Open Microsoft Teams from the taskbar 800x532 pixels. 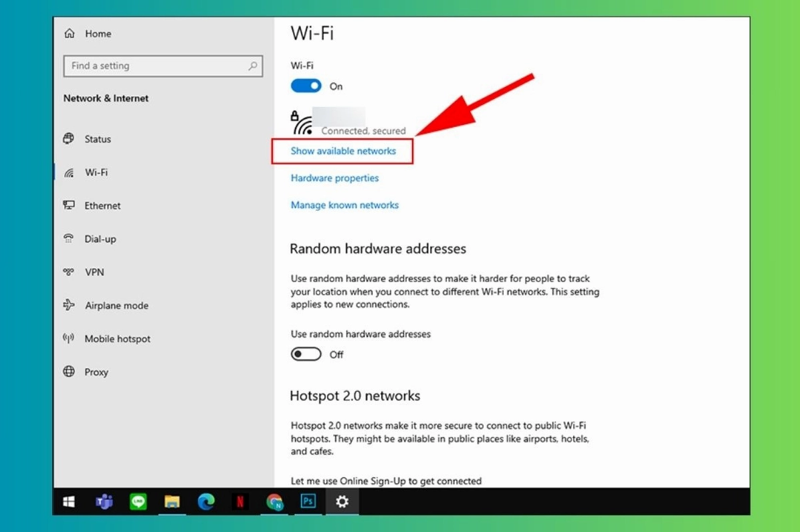pos(104,501)
